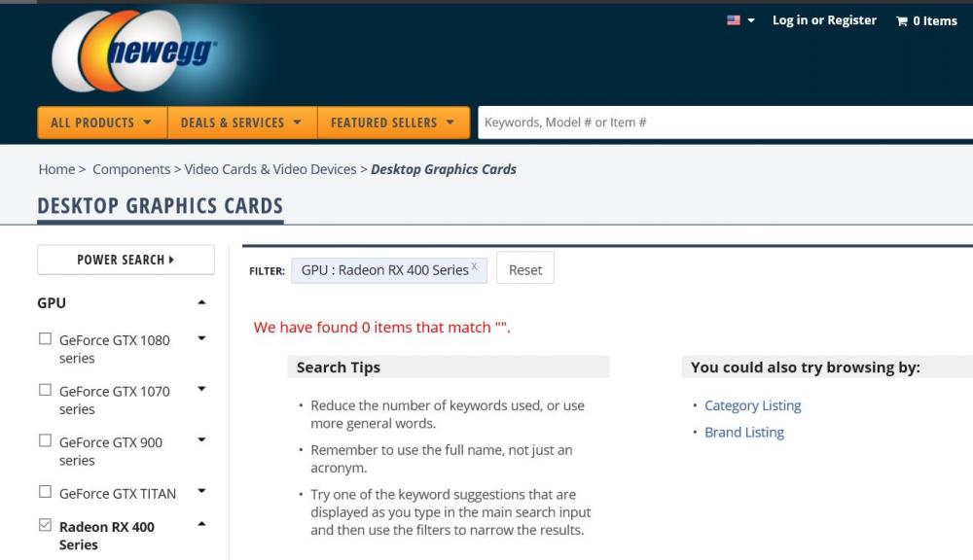Collapse the Radeon RX 400 Series arrow
This screenshot has height=560, width=973.
[201, 524]
